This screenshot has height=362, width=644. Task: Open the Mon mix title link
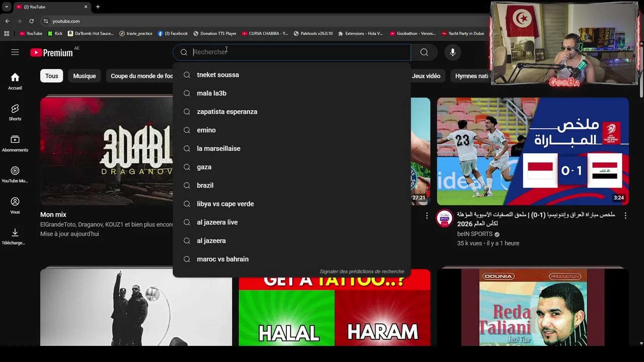pyautogui.click(x=53, y=215)
